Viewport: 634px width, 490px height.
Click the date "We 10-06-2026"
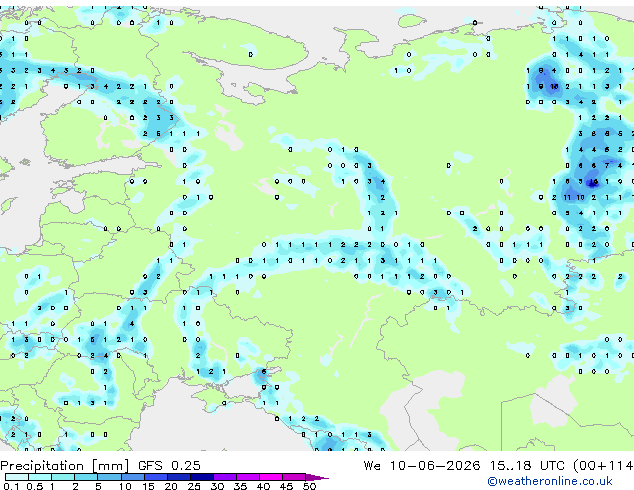pos(422,466)
